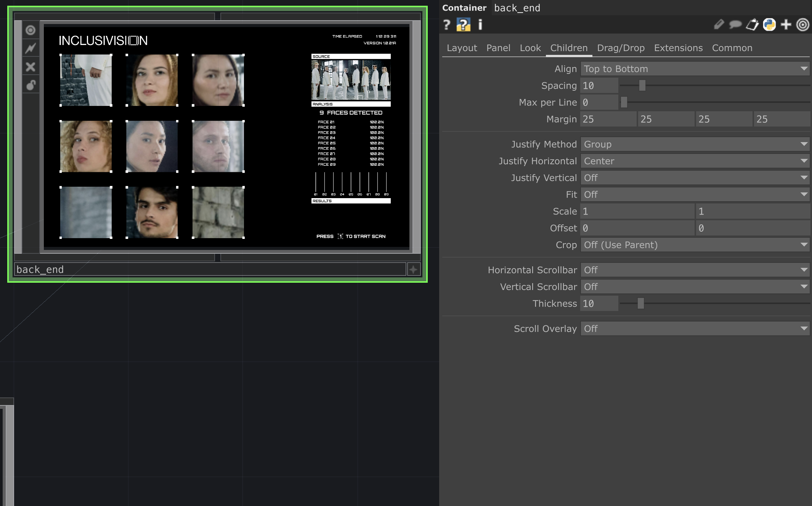This screenshot has width=812, height=506.
Task: Toggle the bypass X flag on back_end node
Action: [x=30, y=67]
